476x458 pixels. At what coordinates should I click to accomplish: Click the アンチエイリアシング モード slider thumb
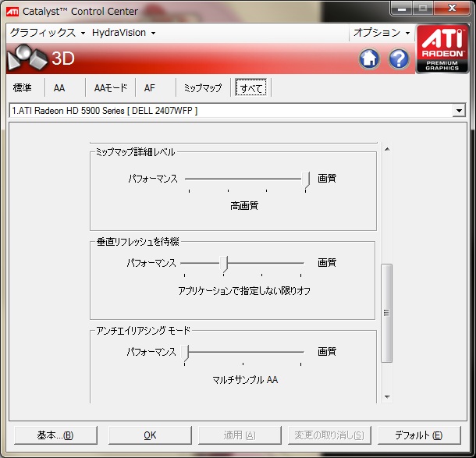pos(185,353)
